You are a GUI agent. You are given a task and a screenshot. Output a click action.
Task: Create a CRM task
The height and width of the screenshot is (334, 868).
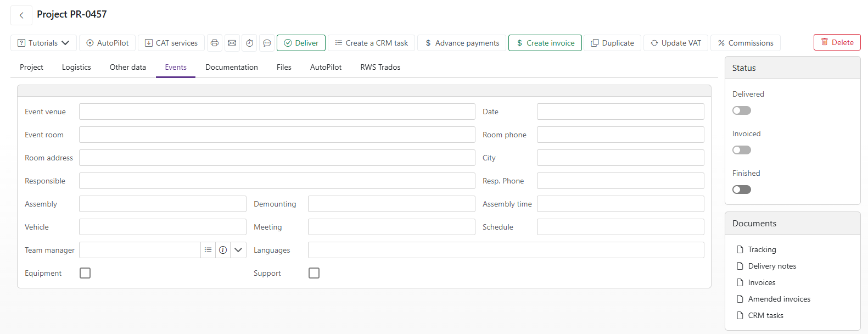[x=371, y=43]
